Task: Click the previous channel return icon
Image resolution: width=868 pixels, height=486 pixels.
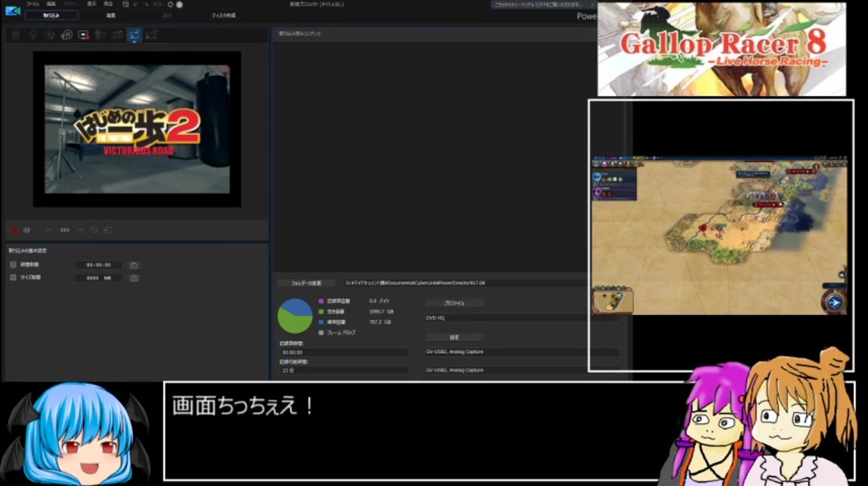Action: tap(95, 230)
